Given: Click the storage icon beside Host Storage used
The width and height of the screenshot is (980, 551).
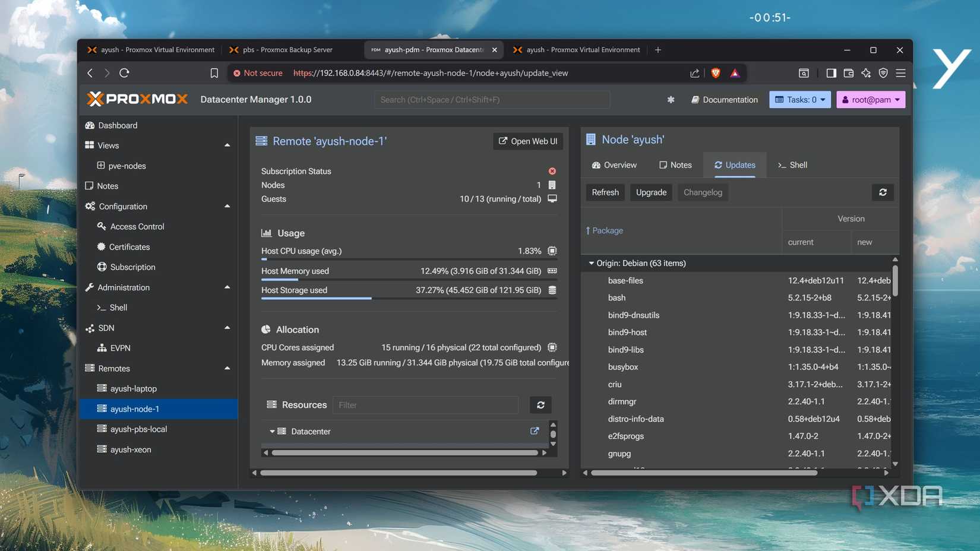Looking at the screenshot, I should tap(552, 290).
